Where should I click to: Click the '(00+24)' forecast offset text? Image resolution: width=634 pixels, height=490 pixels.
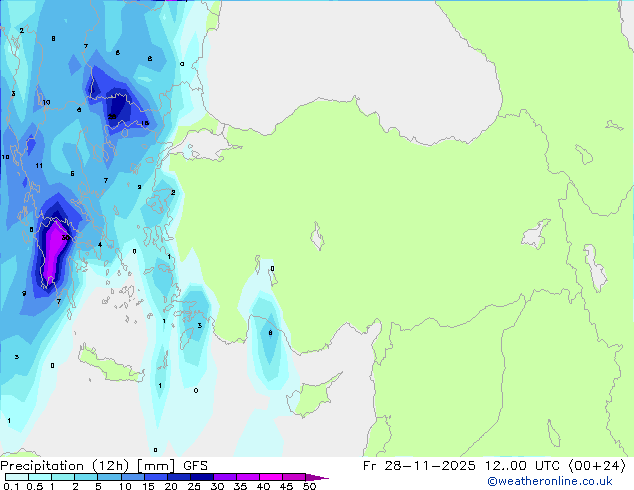click(x=597, y=466)
